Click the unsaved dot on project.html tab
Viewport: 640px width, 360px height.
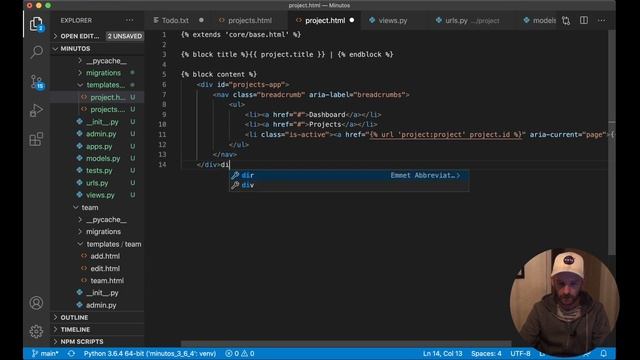[x=352, y=20]
